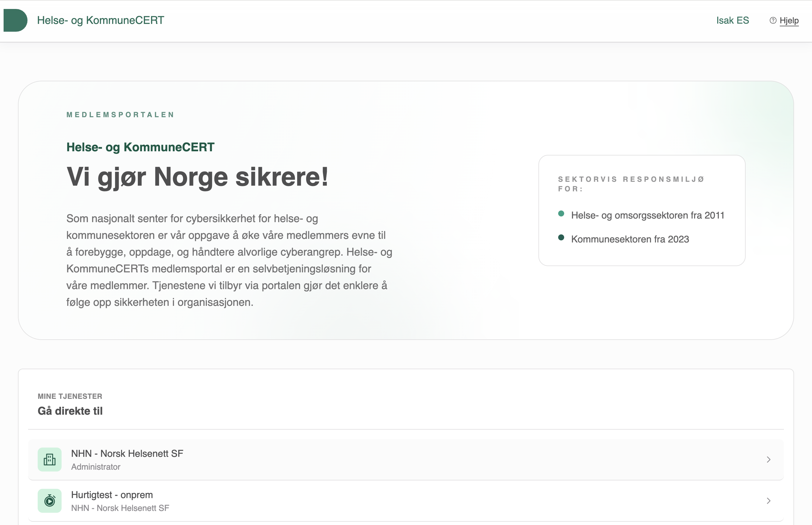Click the green Helse- og KommuneCERT logo
Screen dimensions: 812x525
tap(15, 20)
